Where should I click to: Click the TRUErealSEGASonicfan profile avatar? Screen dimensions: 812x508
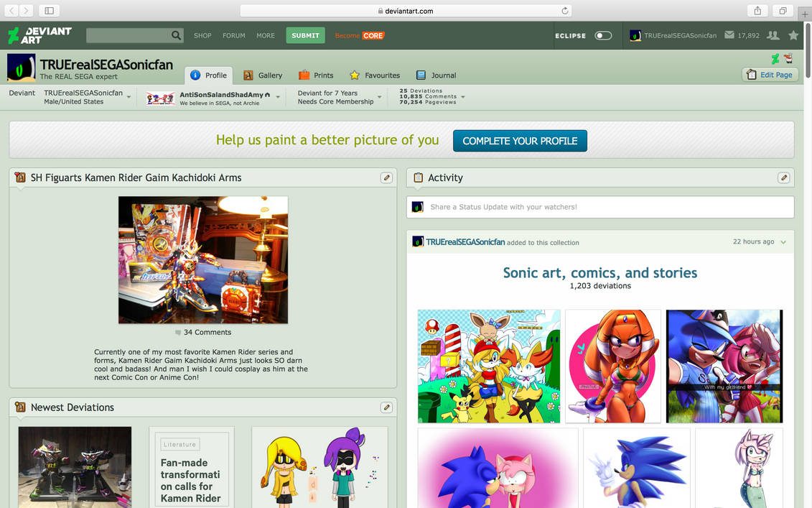pos(22,68)
